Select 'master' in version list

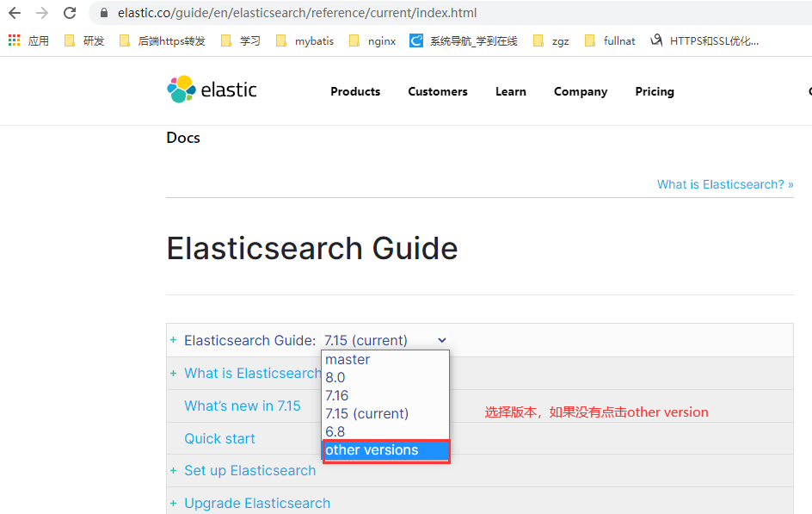(x=385, y=360)
